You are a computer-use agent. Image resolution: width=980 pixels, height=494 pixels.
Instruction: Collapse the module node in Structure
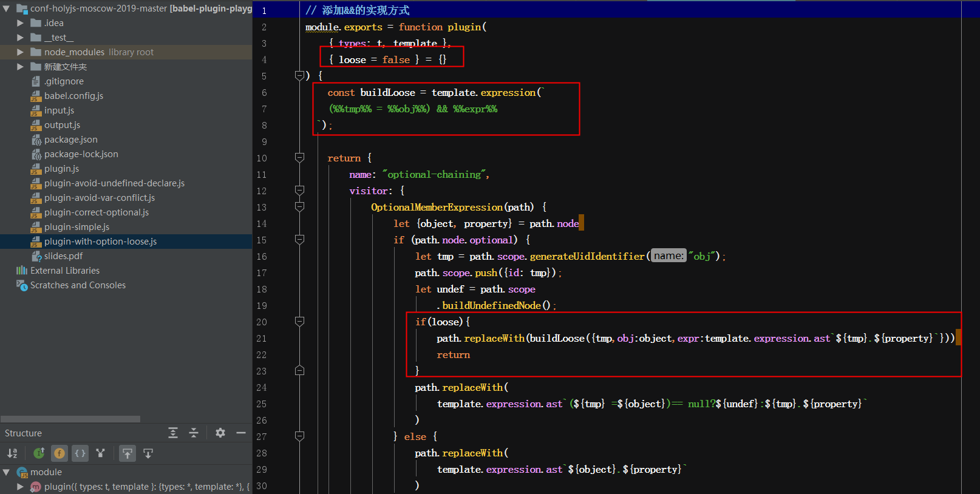click(6, 472)
